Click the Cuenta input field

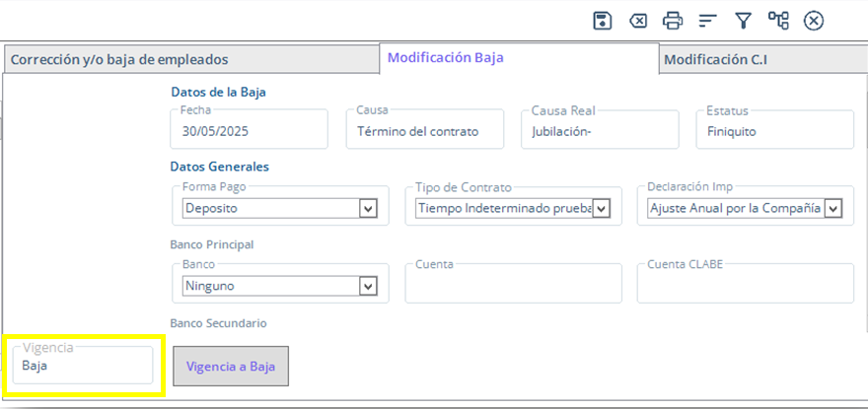[513, 286]
